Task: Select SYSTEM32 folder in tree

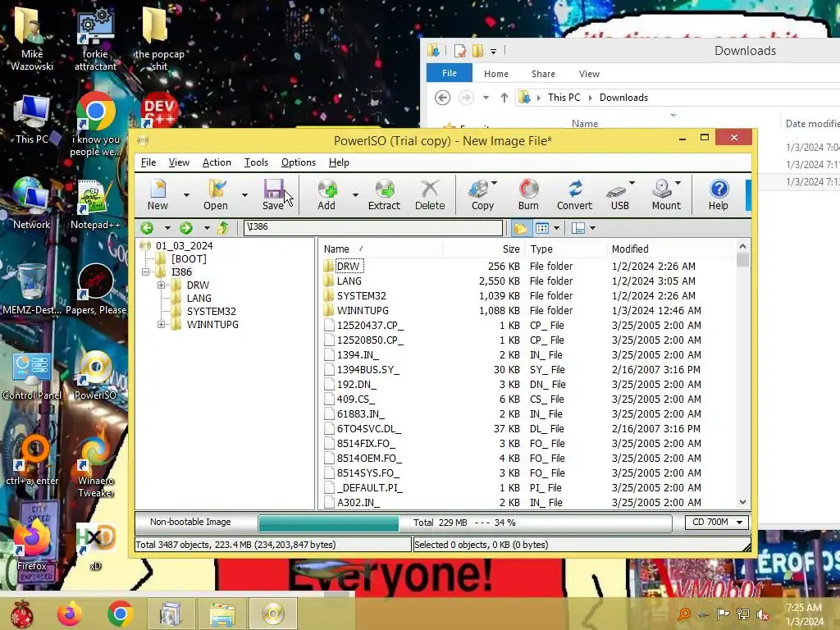Action: 211,312
